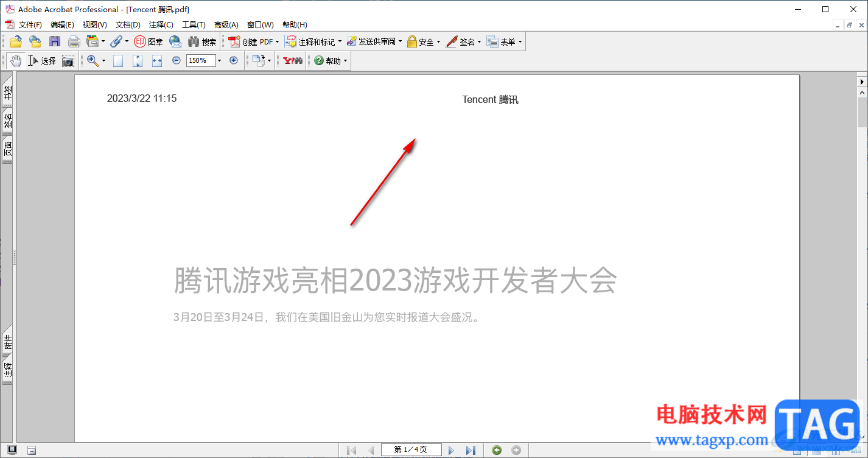Click the page number field 第1/4页
Screen dimensions: 868x458
[411, 450]
